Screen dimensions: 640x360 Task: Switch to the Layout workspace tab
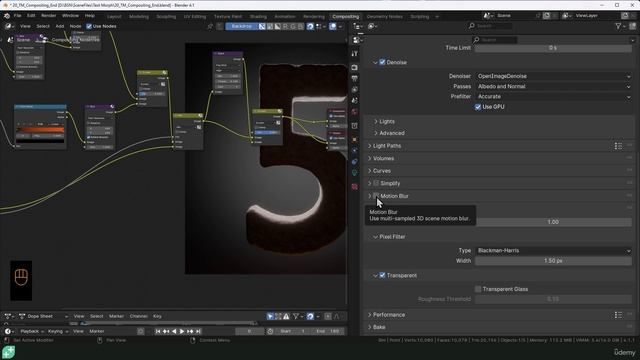114,17
